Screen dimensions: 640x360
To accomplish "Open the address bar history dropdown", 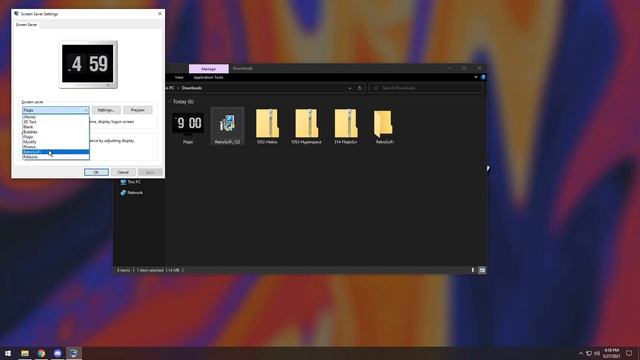I will coord(350,88).
